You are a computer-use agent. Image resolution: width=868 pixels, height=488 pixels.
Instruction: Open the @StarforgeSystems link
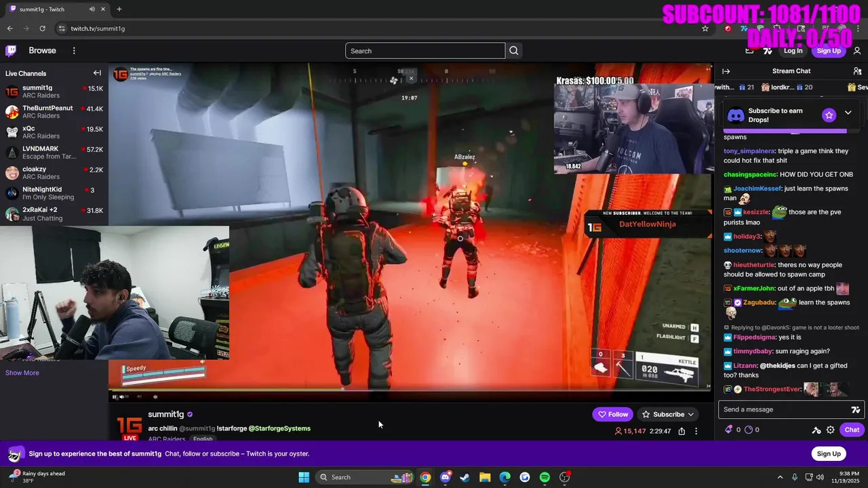279,428
